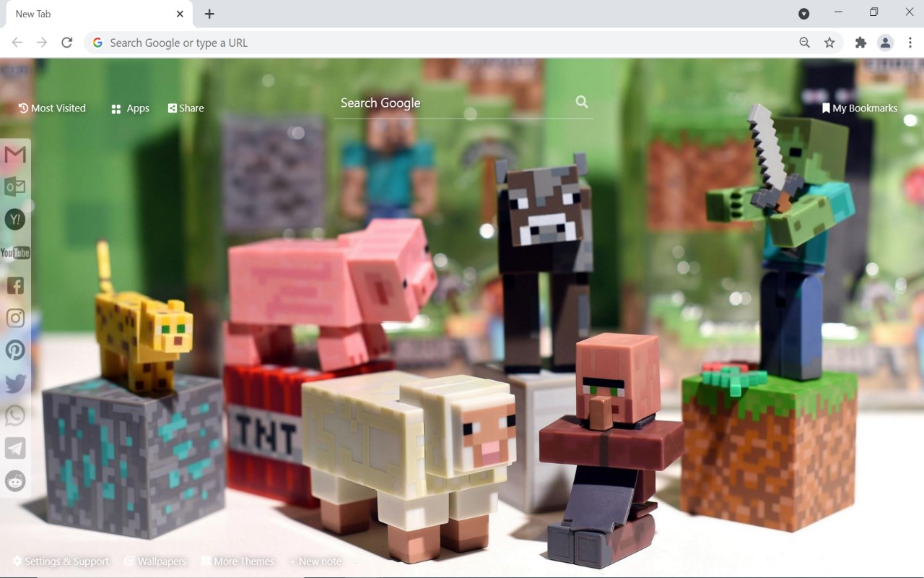Open the tab search dropdown arrow
Screen dimensions: 924x578
tap(803, 14)
